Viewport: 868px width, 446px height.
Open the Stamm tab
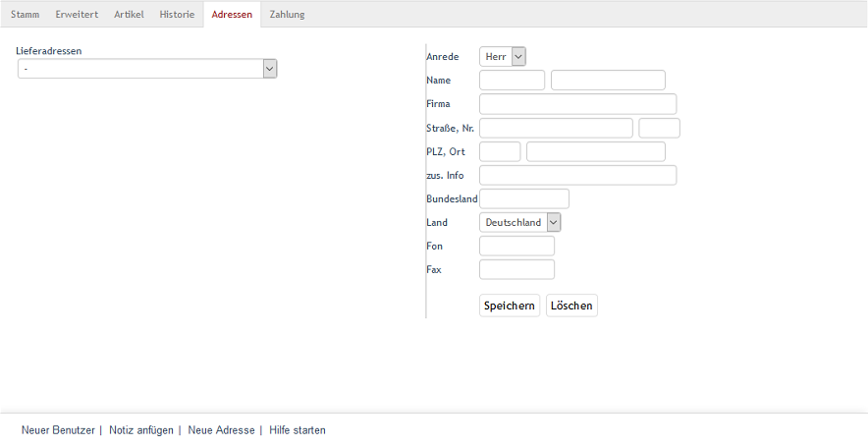25,15
